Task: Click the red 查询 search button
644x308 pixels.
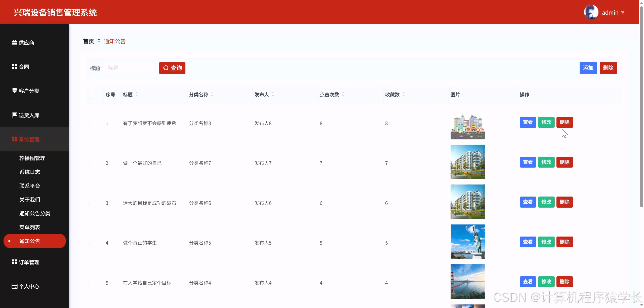Action: coord(172,68)
